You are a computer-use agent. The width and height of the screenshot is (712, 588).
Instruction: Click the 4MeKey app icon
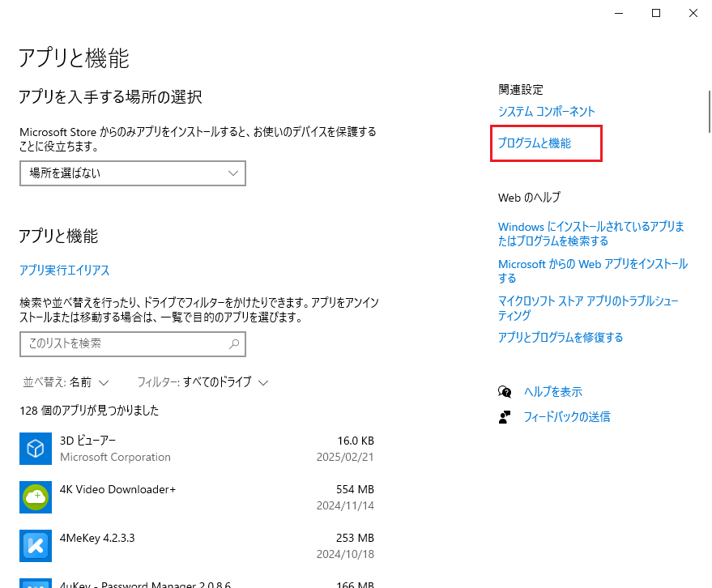pyautogui.click(x=36, y=546)
